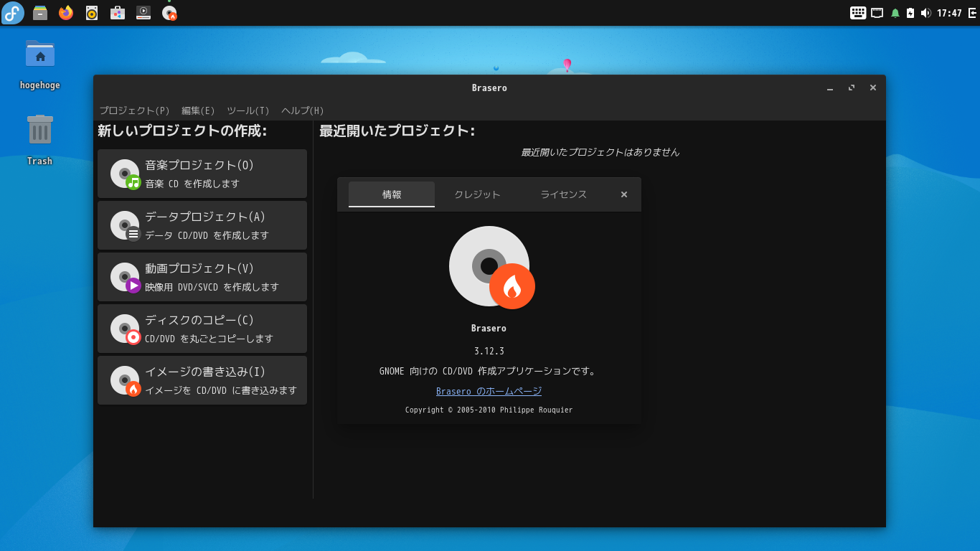This screenshot has height=551, width=980.
Task: Choose ディスクのコピー(C) to copy a disc
Action: click(202, 329)
